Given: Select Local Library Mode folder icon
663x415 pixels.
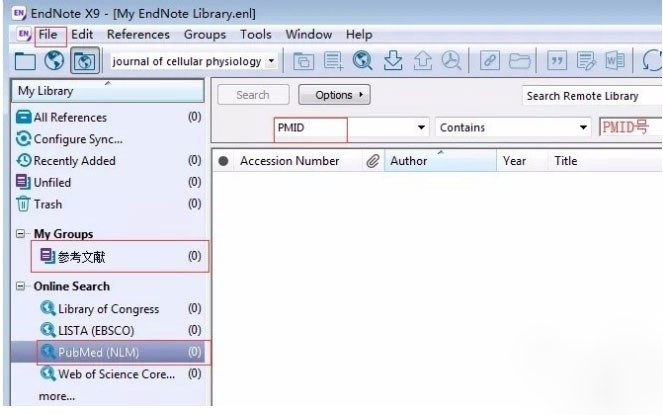Looking at the screenshot, I should 25,61.
